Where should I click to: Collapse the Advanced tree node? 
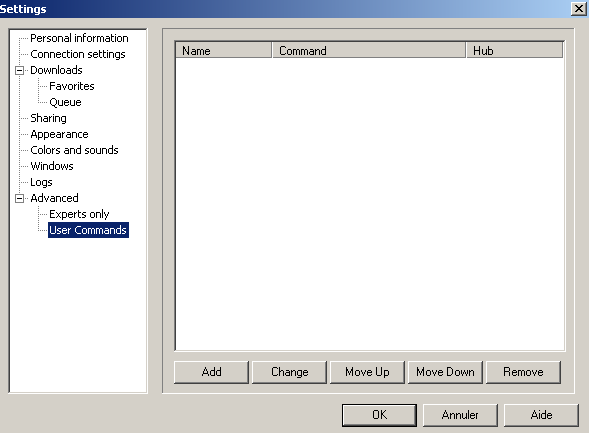pyautogui.click(x=19, y=198)
